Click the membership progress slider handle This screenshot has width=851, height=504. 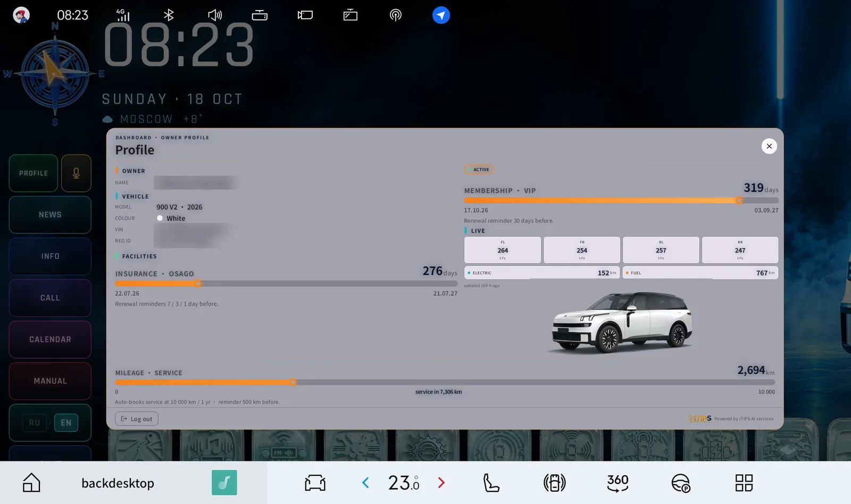click(739, 200)
